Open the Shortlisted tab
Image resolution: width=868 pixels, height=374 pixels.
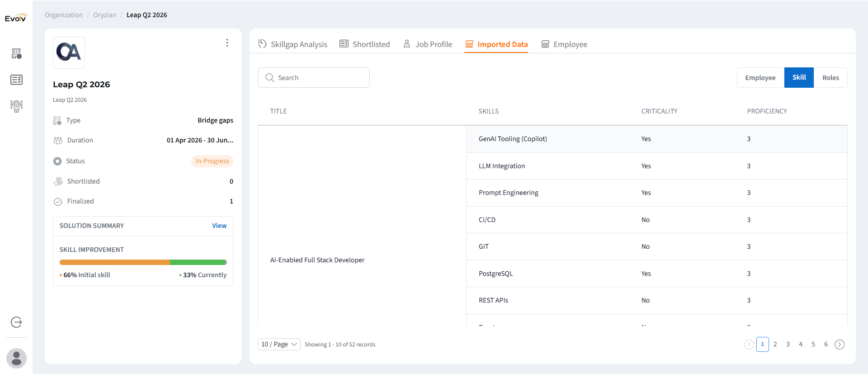click(365, 44)
